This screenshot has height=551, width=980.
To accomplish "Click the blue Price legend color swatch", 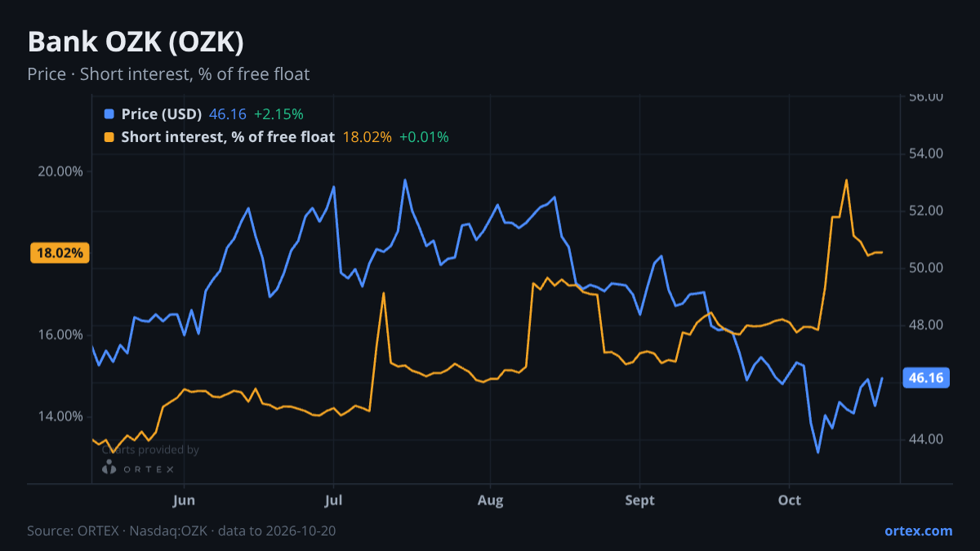I will 109,114.
